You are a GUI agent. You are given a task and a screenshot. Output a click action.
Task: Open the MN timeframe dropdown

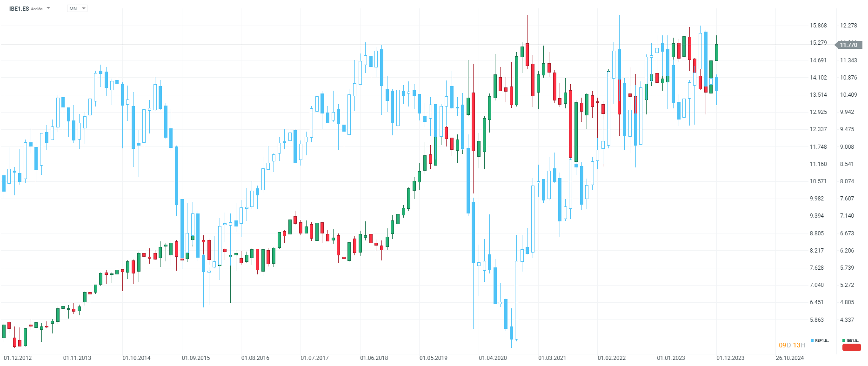pos(77,8)
